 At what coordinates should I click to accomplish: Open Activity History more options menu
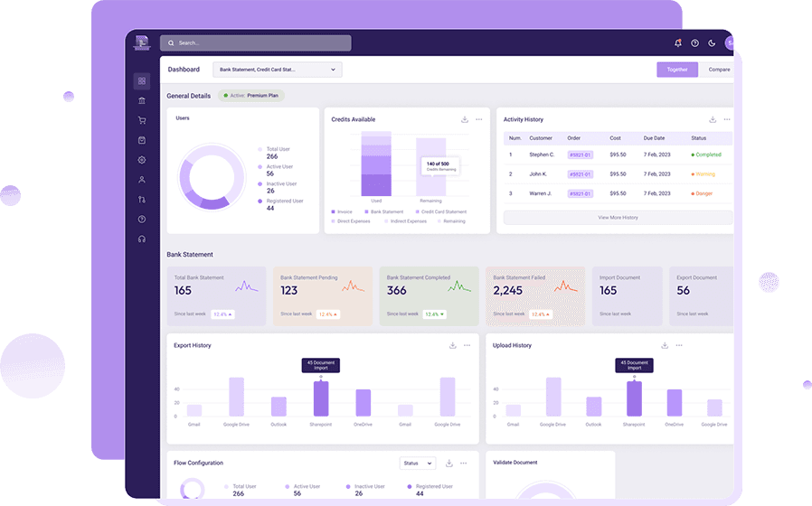(727, 119)
